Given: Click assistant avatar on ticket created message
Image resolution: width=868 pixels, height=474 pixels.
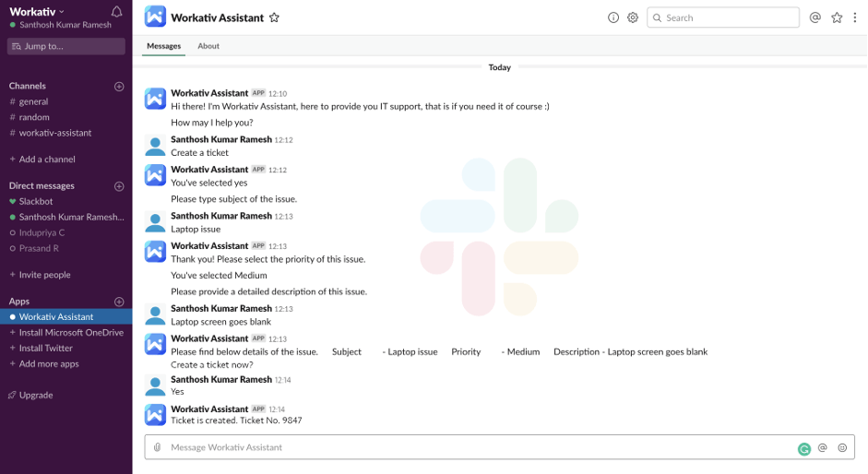Looking at the screenshot, I should (x=155, y=415).
